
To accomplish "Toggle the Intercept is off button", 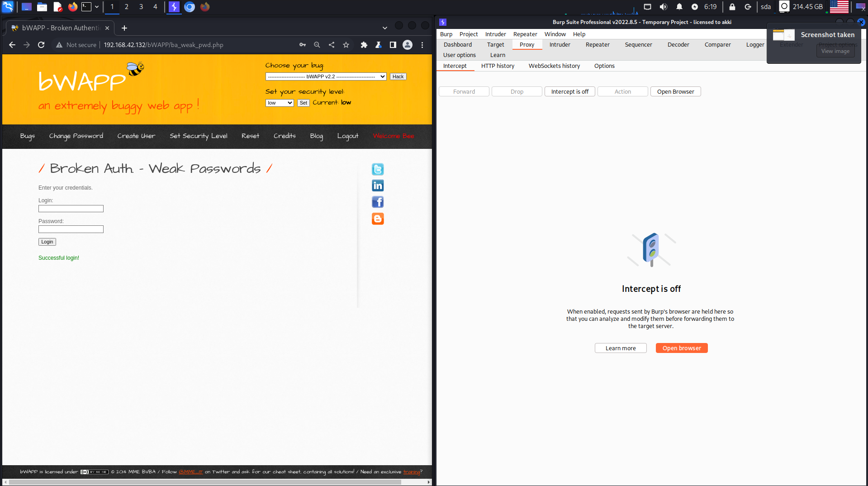I will click(x=569, y=91).
